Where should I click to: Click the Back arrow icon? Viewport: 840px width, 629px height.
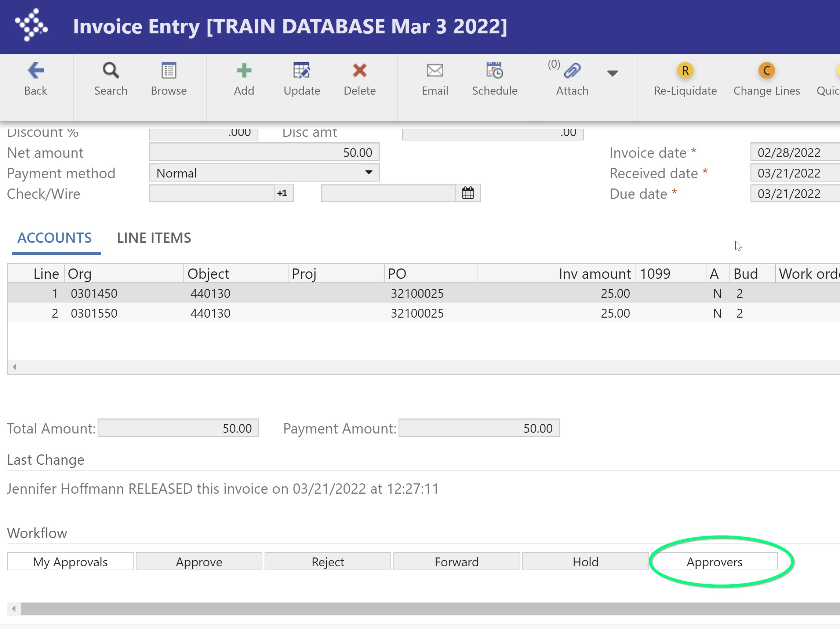pyautogui.click(x=36, y=71)
